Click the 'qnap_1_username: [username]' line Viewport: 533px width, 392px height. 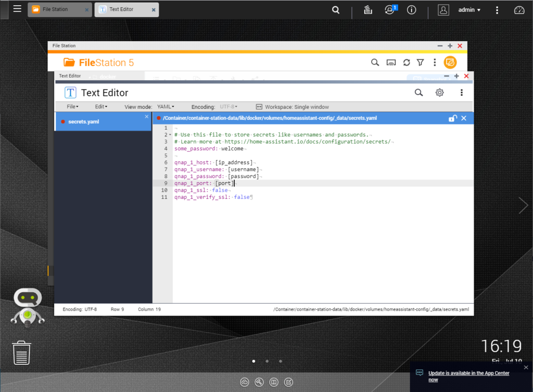click(217, 170)
